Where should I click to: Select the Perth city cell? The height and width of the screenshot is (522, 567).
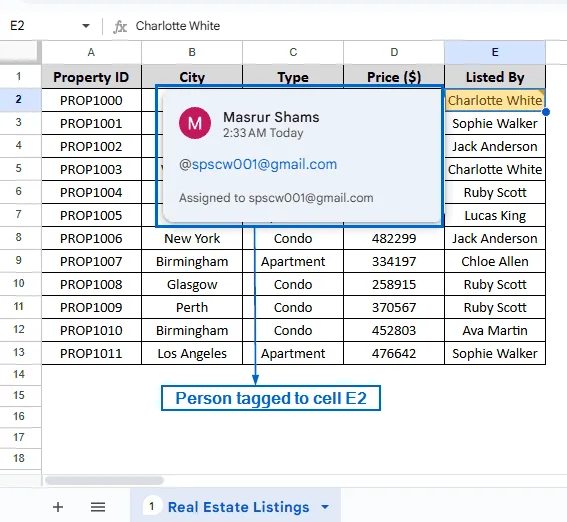tap(192, 307)
